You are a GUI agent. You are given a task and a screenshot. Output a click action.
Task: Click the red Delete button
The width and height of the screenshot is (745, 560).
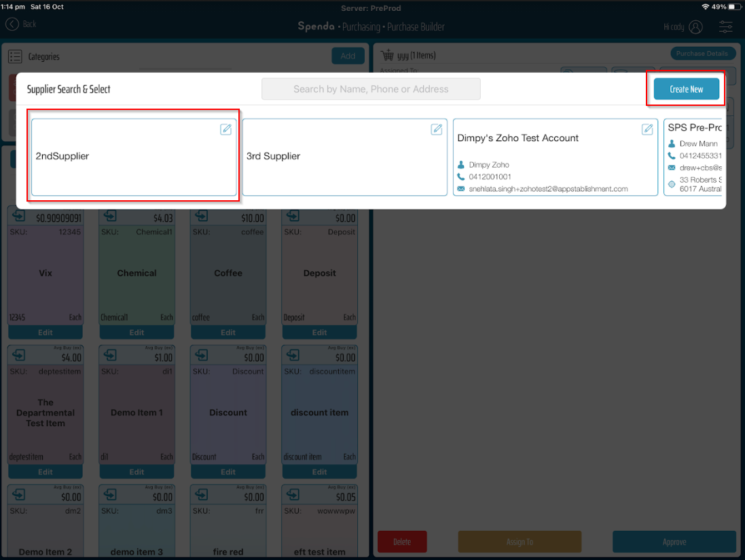point(402,542)
